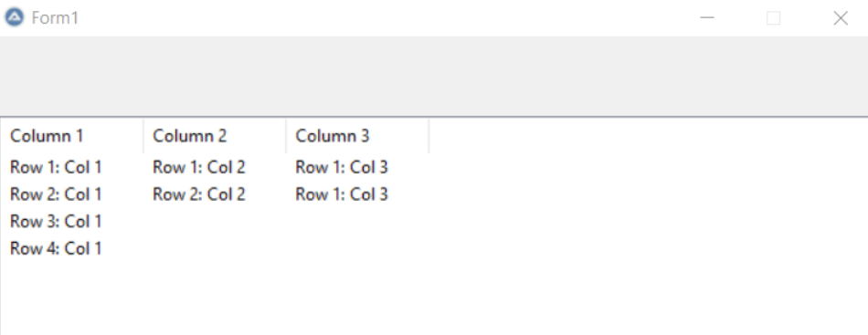868x335 pixels.
Task: Click the greyed-out maximize button
Action: (773, 17)
